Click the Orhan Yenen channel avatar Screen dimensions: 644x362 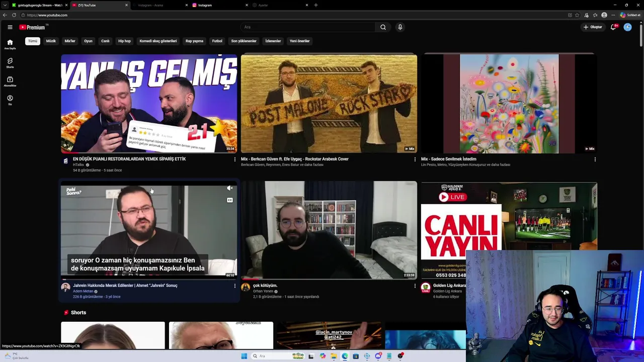coord(246,288)
